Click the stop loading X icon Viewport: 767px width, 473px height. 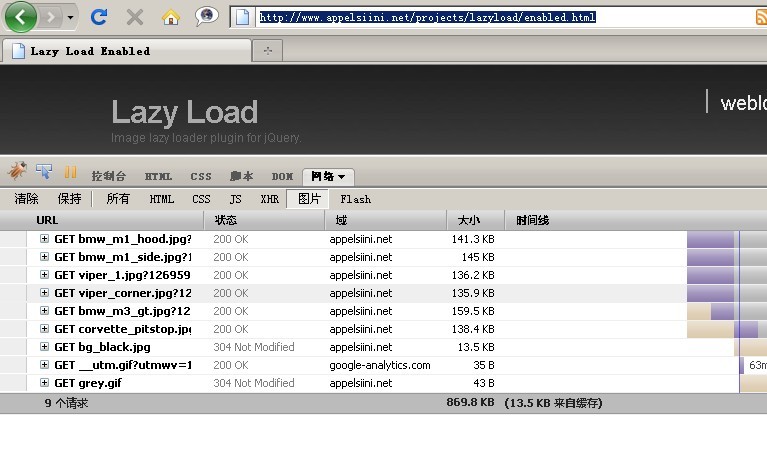tap(134, 17)
